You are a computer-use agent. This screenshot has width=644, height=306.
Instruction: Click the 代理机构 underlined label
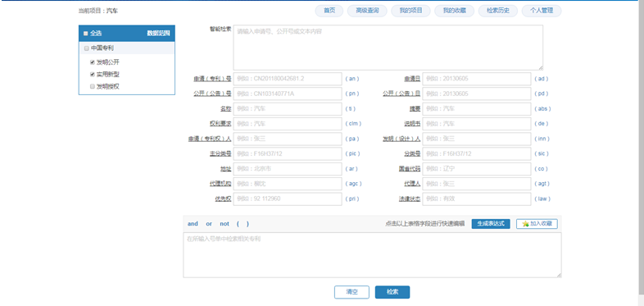(220, 184)
